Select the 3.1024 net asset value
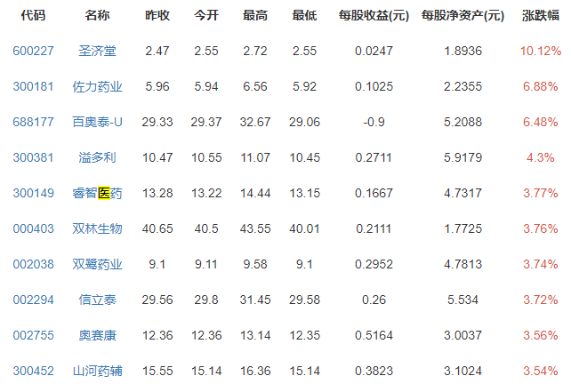The height and width of the screenshot is (392, 571). (462, 371)
